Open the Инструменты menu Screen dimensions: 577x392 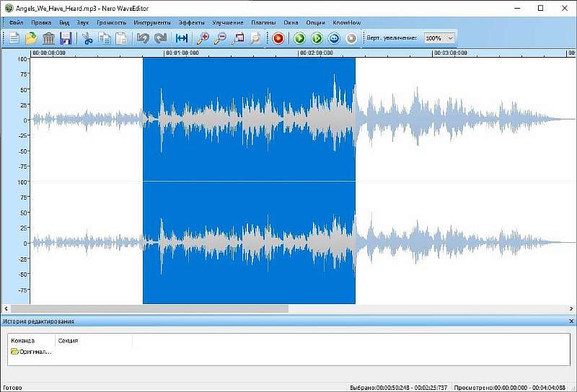152,22
